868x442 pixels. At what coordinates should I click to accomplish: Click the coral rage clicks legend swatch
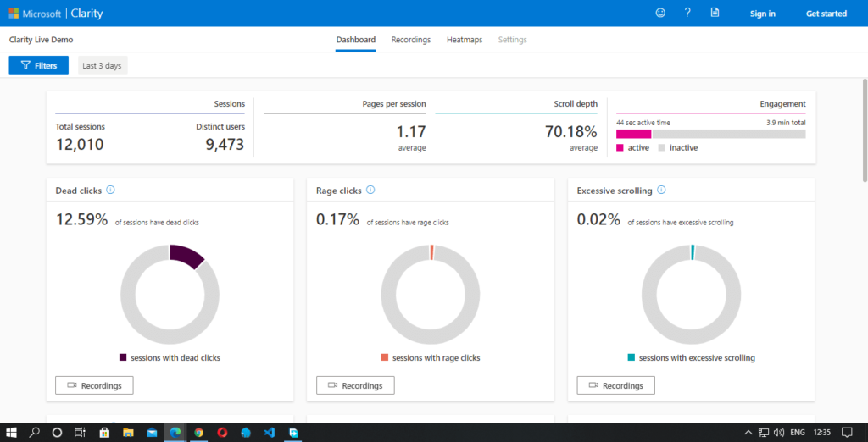(385, 358)
